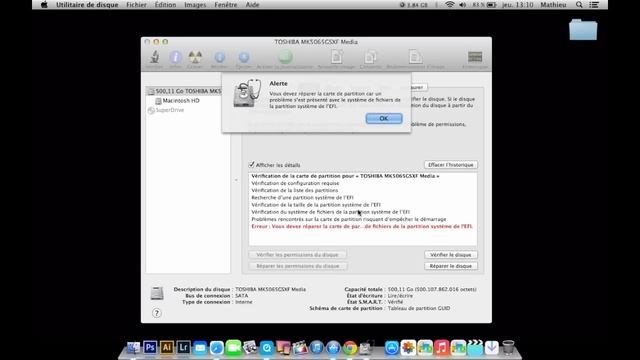Launch Photoshop from the Dock
This screenshot has width=640, height=360.
pos(150,347)
